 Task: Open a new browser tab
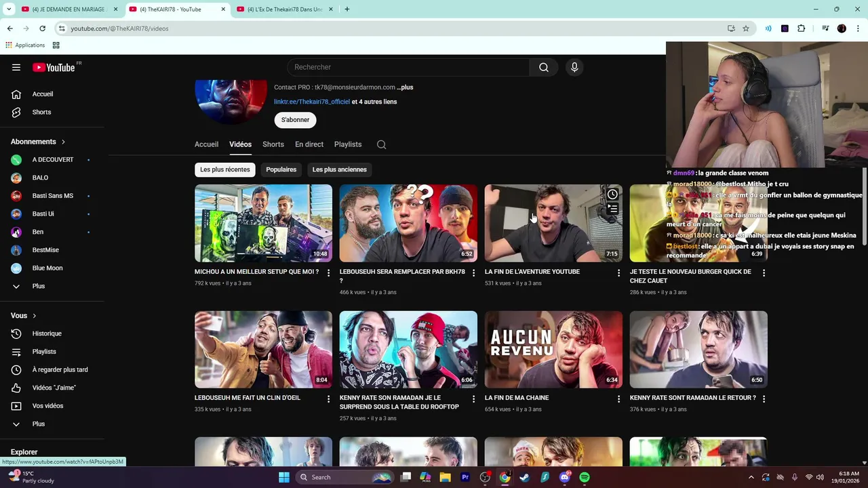(x=347, y=9)
